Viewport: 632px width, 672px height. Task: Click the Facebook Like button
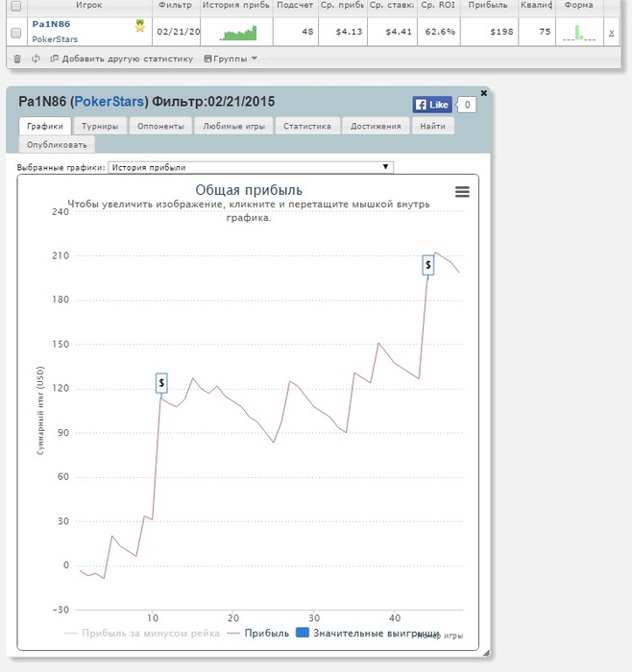coord(432,105)
